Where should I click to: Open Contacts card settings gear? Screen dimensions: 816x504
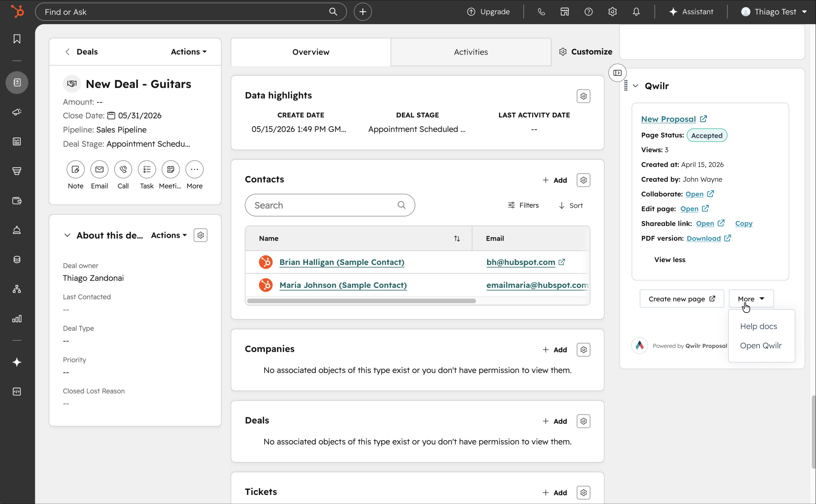(x=583, y=180)
